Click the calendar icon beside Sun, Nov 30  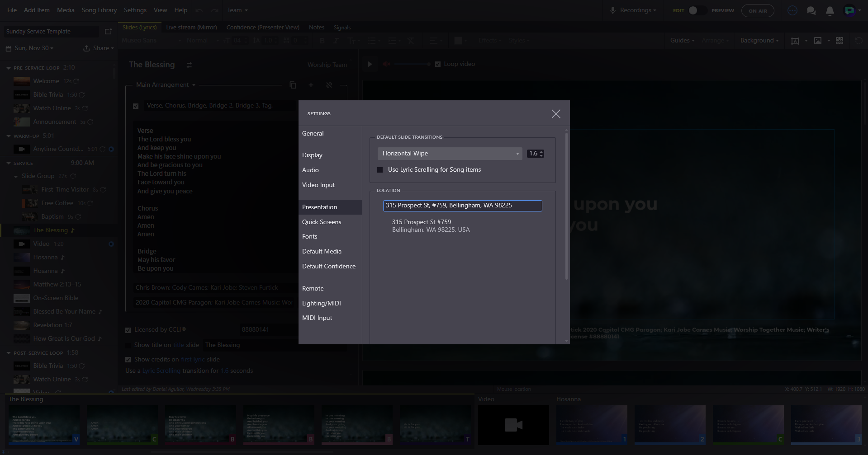(9, 48)
